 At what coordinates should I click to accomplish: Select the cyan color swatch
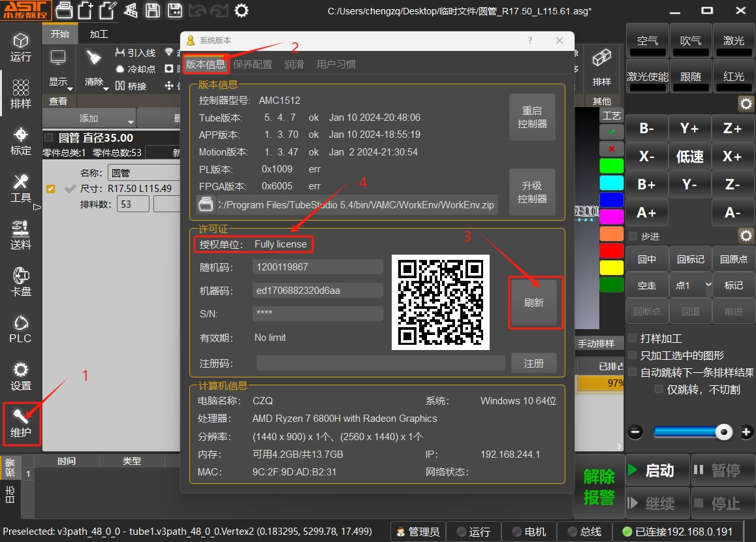[x=612, y=182]
